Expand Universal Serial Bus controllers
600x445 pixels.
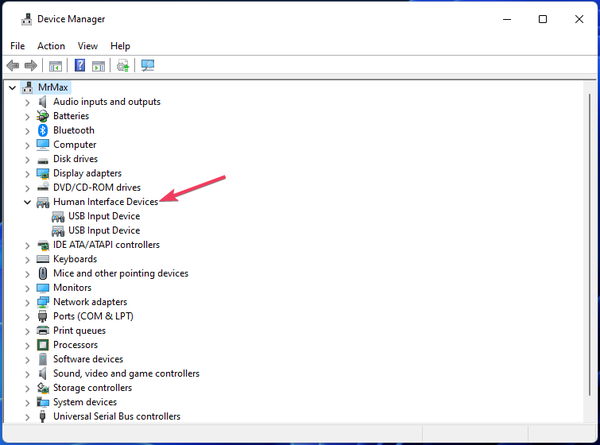(27, 417)
